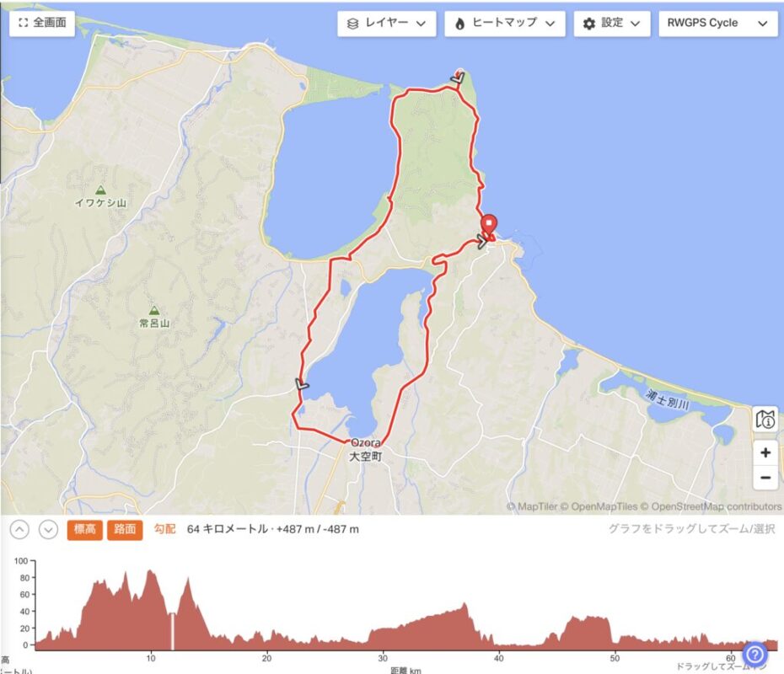Click the red route end marker pin
The height and width of the screenshot is (674, 784).
(x=488, y=225)
